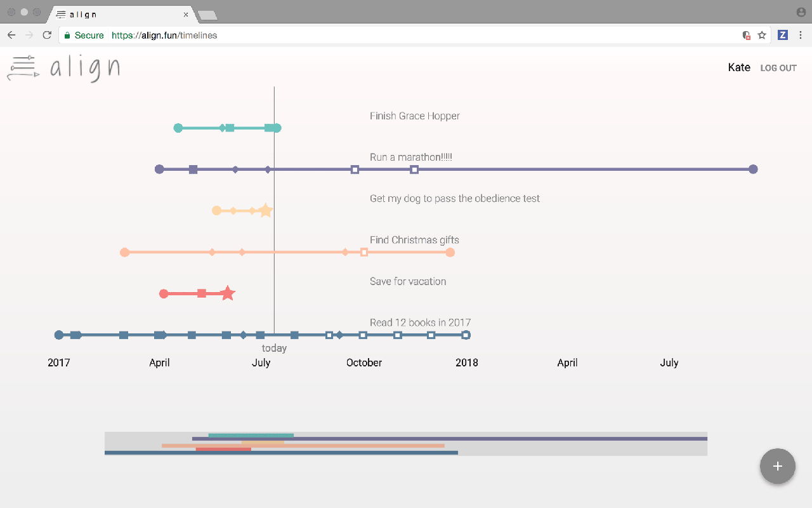Open Chrome's three-dot menu
Viewport: 812px width, 508px height.
pyautogui.click(x=801, y=36)
